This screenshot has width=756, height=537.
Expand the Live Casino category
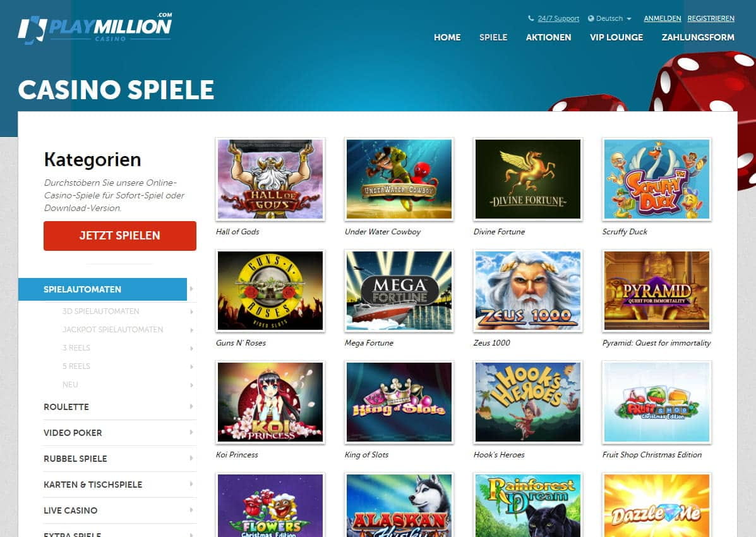point(119,510)
